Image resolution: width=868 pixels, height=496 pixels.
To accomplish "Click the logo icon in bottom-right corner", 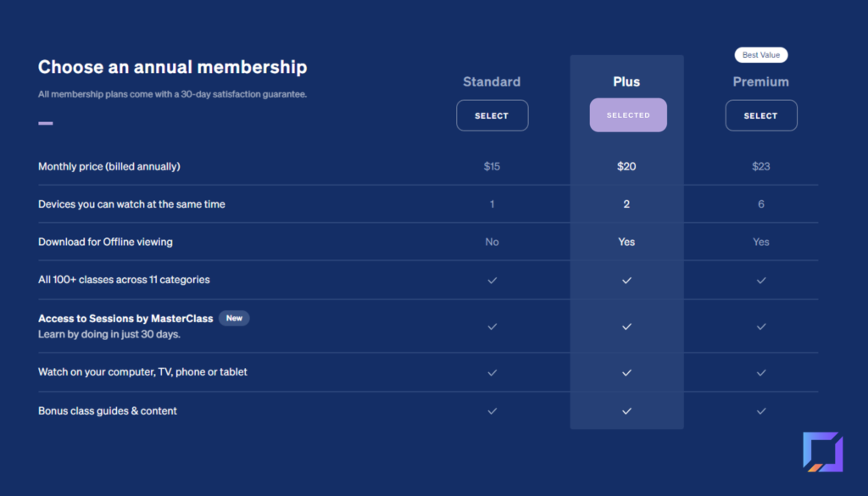I will tap(822, 452).
